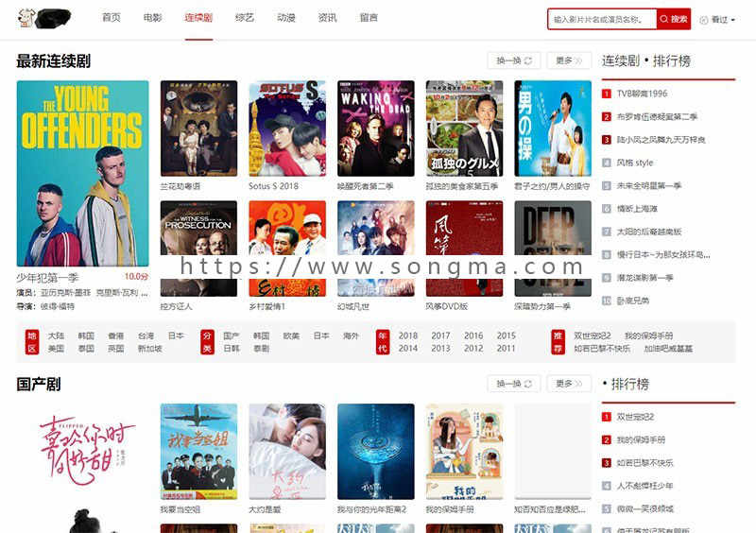The width and height of the screenshot is (756, 533).
Task: Open the pink calligraphy 喜欢你时风好甜 poster
Action: (83, 468)
